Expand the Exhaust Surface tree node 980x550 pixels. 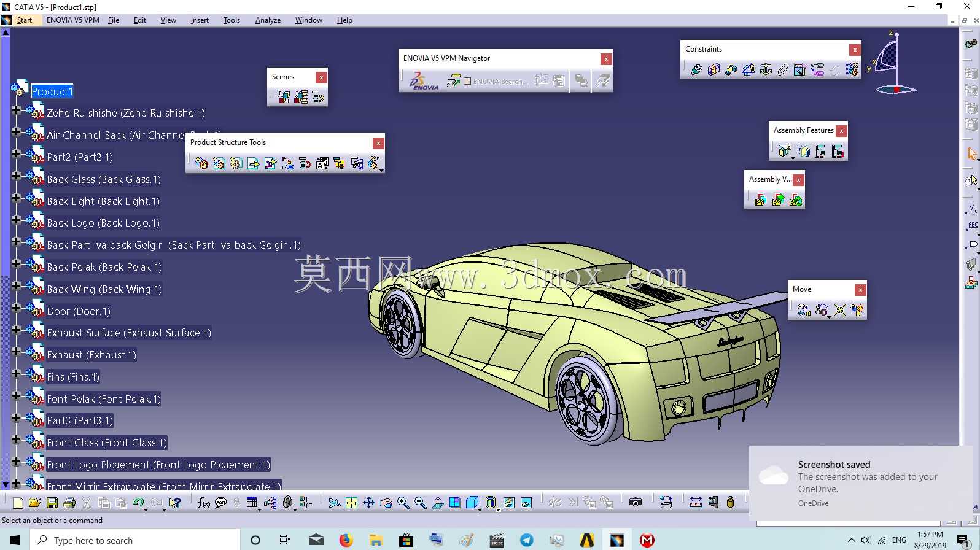point(17,330)
